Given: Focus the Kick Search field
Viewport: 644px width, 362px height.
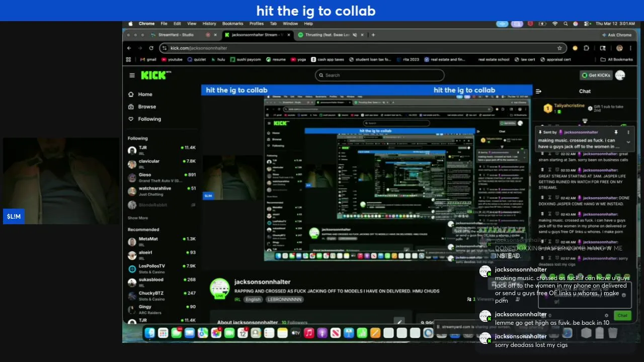Looking at the screenshot, I should coord(380,75).
